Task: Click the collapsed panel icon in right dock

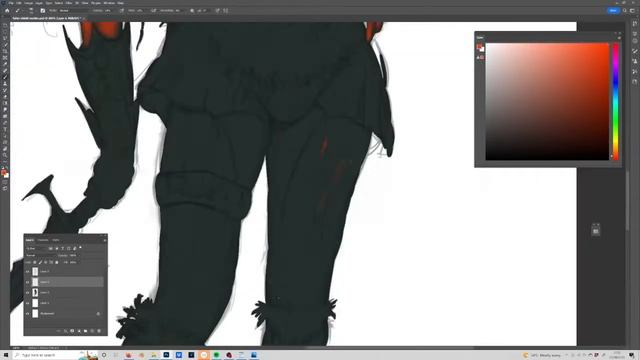Action: click(596, 230)
